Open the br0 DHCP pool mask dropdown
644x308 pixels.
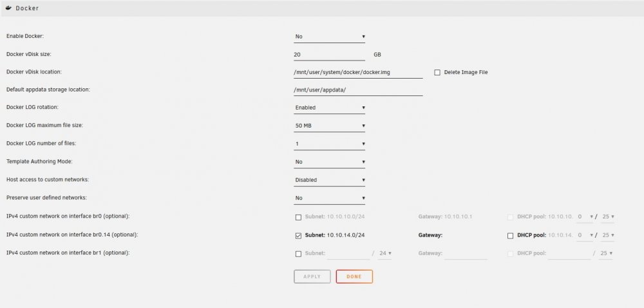pyautogui.click(x=607, y=217)
